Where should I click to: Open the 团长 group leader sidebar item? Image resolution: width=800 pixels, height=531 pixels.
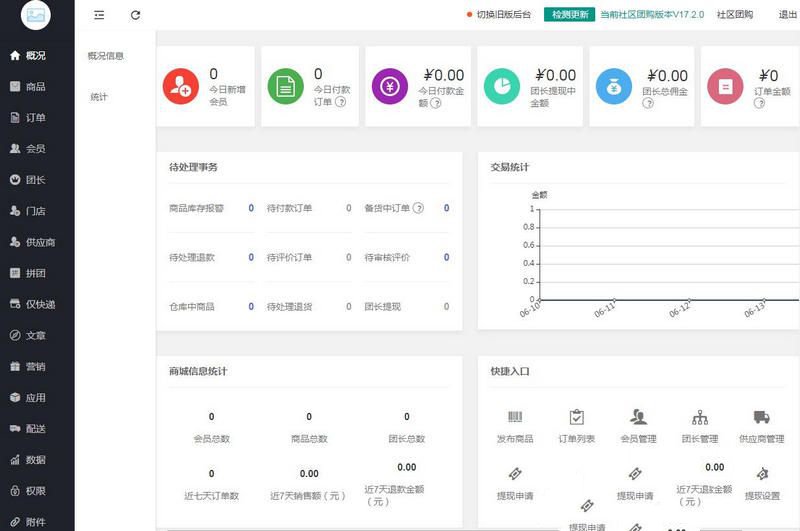[28, 180]
